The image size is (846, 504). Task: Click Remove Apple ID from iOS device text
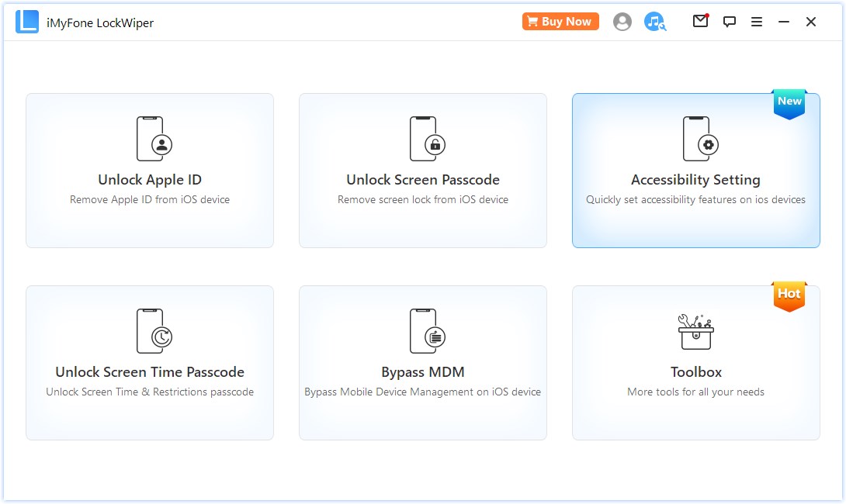tap(149, 199)
